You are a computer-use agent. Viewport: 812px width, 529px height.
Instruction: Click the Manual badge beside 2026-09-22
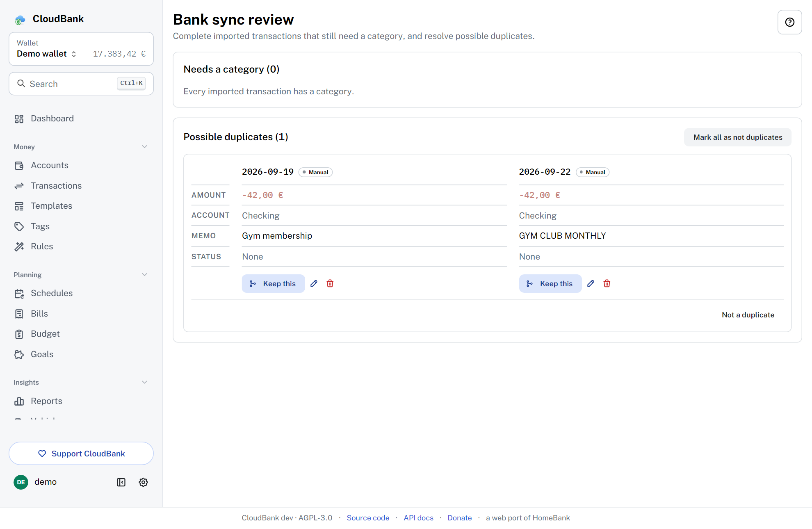(593, 172)
